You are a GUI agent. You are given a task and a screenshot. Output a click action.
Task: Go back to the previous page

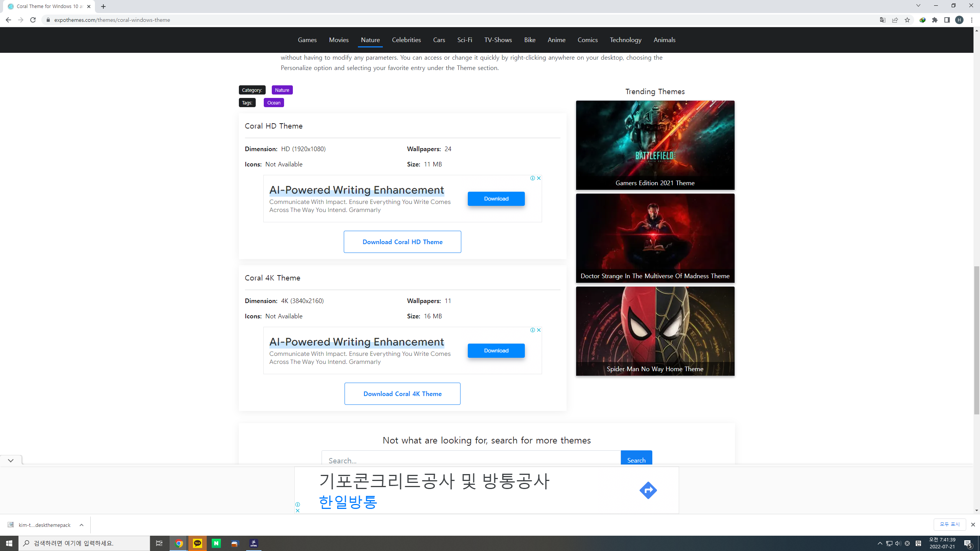point(8,20)
